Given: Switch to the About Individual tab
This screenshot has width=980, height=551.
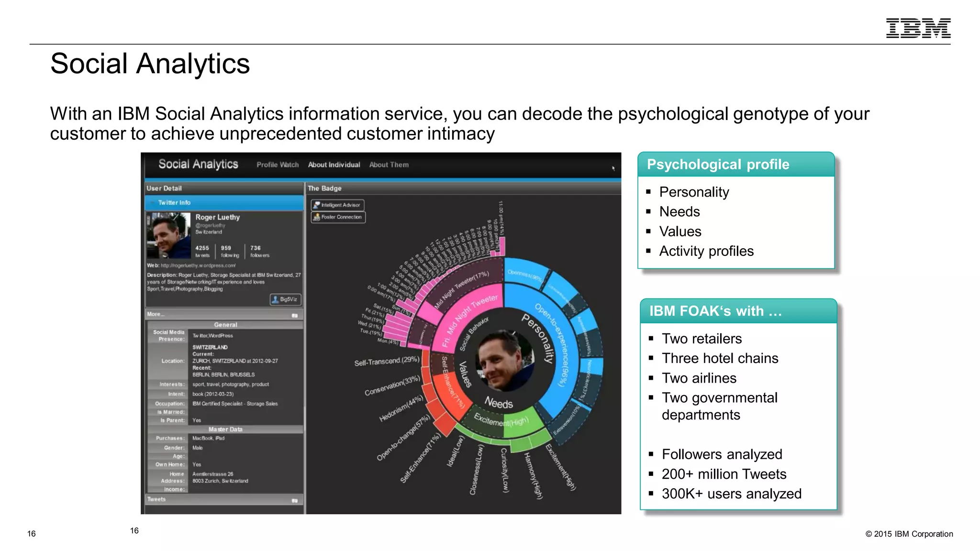Looking at the screenshot, I should pos(334,165).
